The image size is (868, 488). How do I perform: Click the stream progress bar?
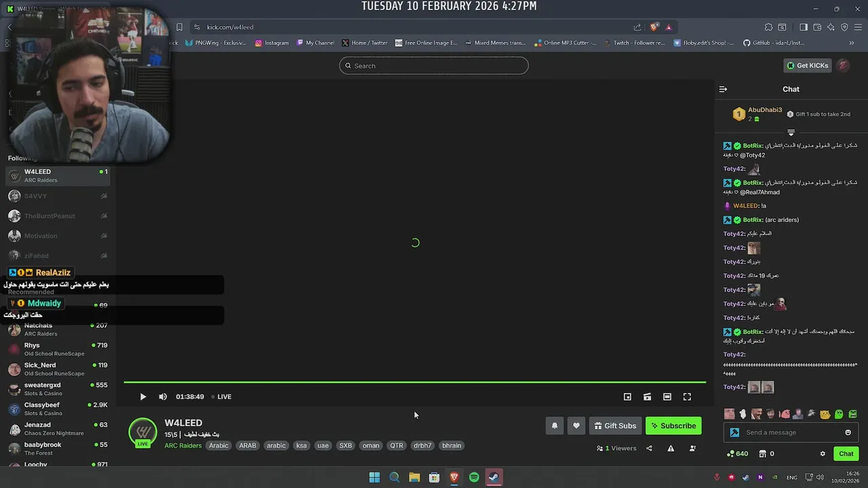click(414, 383)
